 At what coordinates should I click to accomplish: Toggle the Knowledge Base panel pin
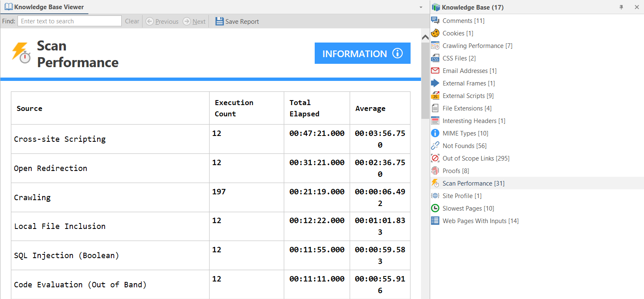point(621,7)
